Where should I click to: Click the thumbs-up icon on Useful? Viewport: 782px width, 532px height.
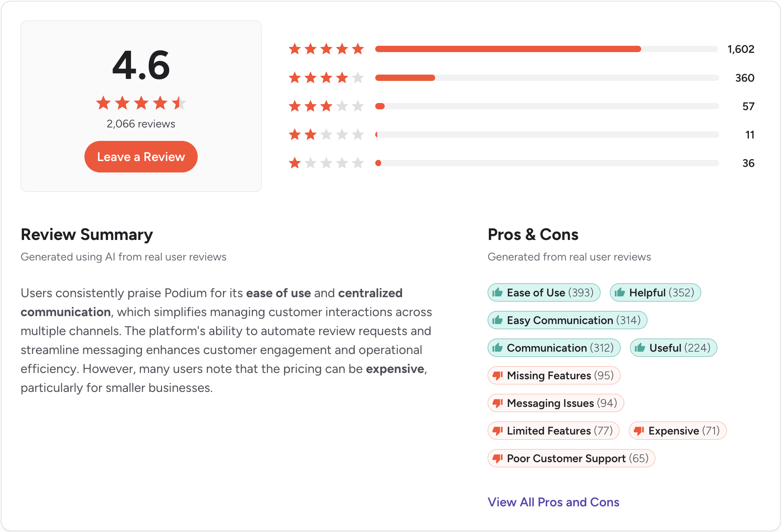click(x=640, y=348)
